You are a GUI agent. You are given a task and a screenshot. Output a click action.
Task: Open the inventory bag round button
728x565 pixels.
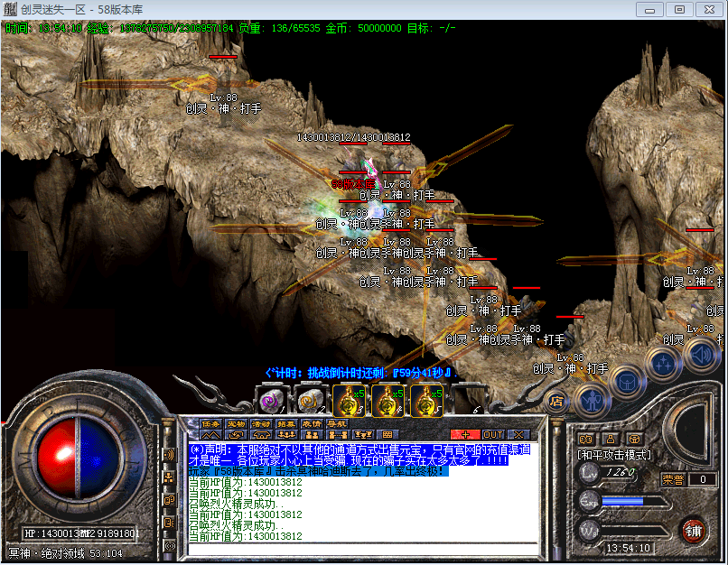click(627, 383)
